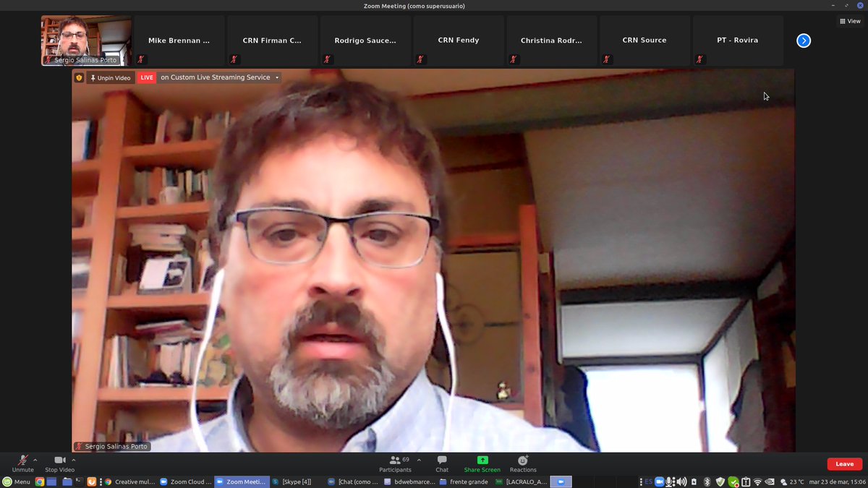Image resolution: width=868 pixels, height=488 pixels.
Task: Open audio options arrow next to Unmute
Action: (x=35, y=460)
